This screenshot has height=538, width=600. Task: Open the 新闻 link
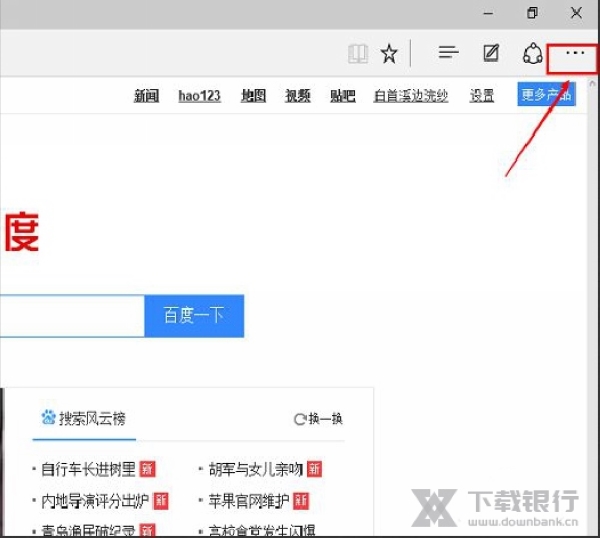click(146, 96)
